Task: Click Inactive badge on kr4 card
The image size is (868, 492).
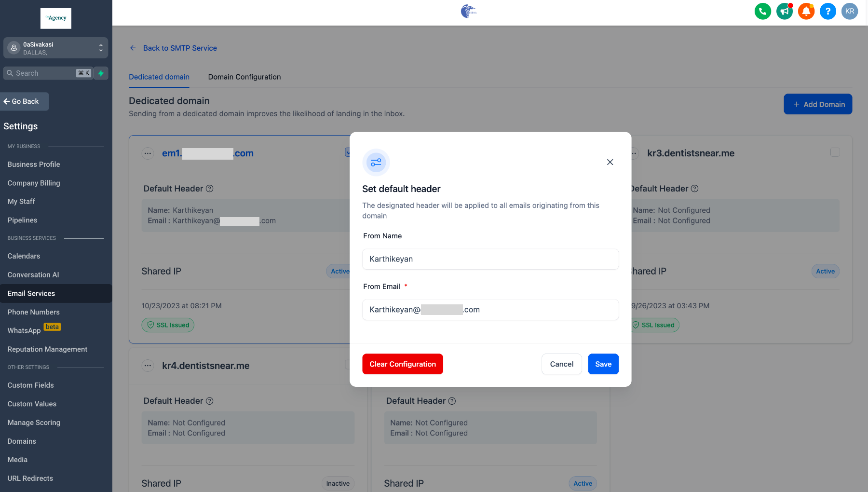Action: tap(338, 483)
